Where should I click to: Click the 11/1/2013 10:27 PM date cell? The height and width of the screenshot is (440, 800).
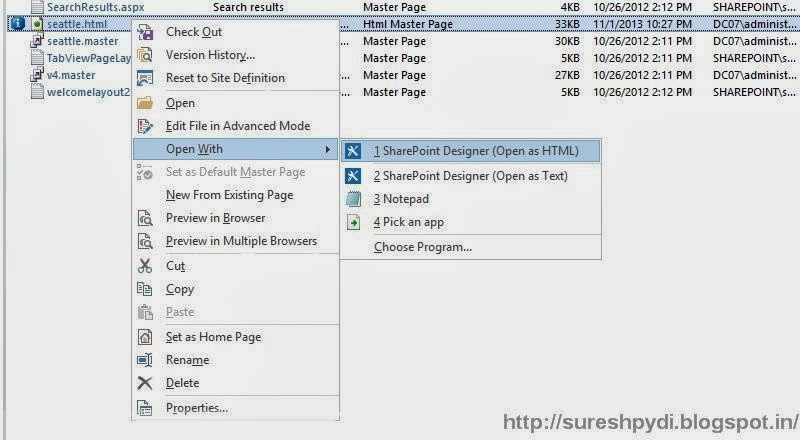click(x=642, y=24)
